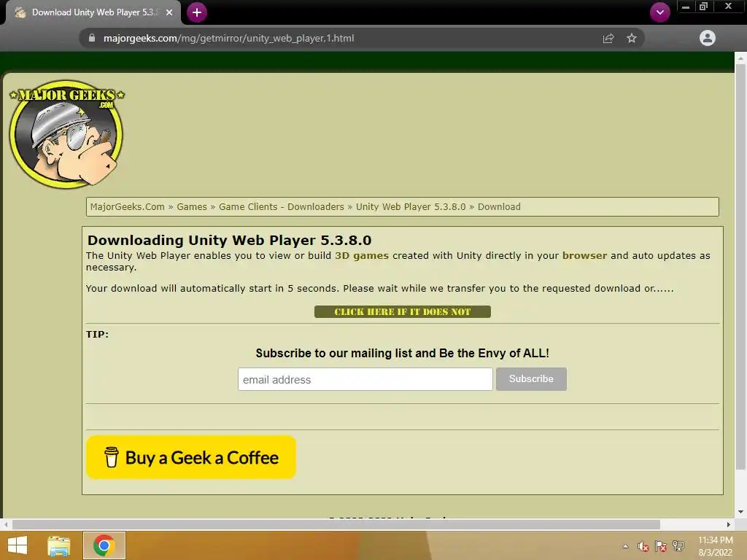Screen dimensions: 747x560
Task: Open a new browser tab
Action: (x=197, y=12)
